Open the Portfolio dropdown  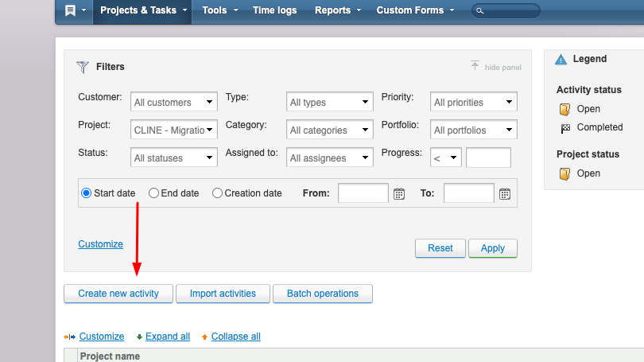(x=474, y=130)
